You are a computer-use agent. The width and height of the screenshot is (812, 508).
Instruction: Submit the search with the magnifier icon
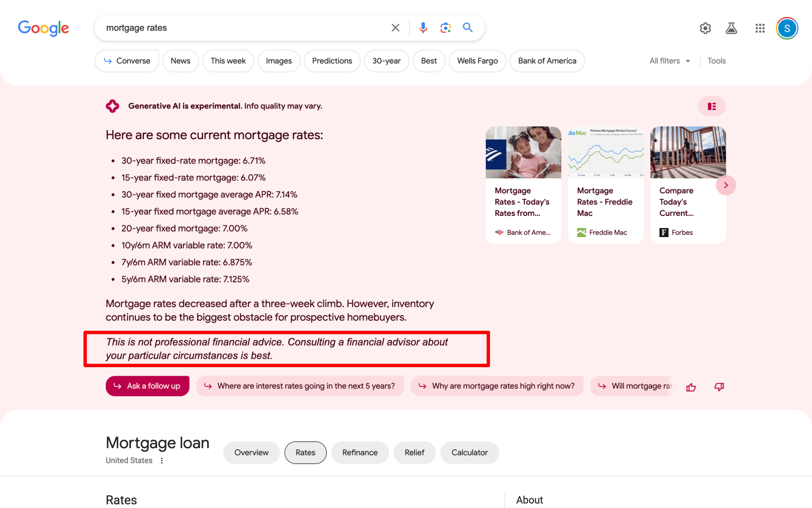click(x=467, y=28)
